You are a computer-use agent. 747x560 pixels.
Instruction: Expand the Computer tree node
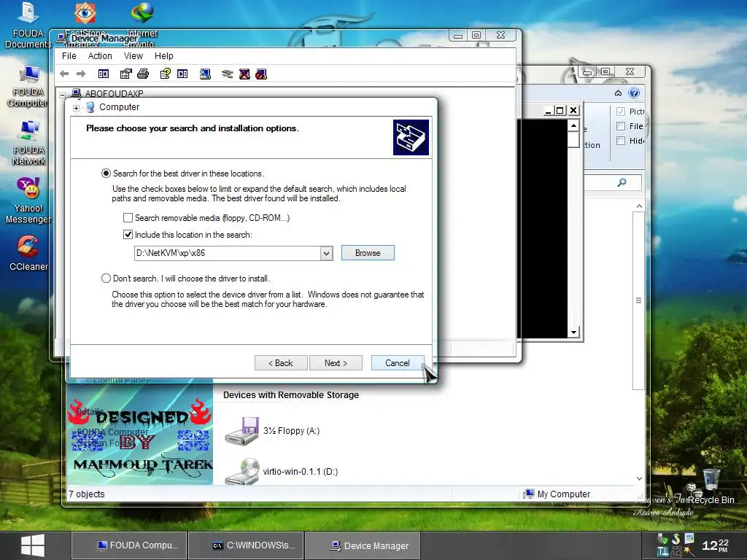click(x=76, y=108)
